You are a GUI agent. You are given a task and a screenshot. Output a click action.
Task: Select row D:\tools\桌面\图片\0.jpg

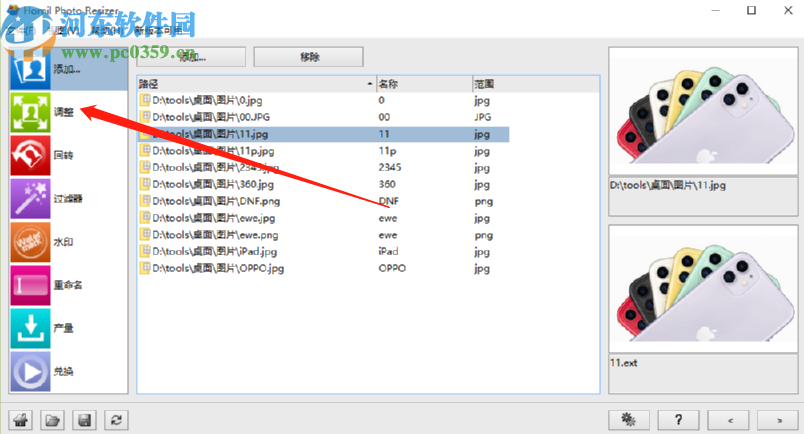coord(324,101)
